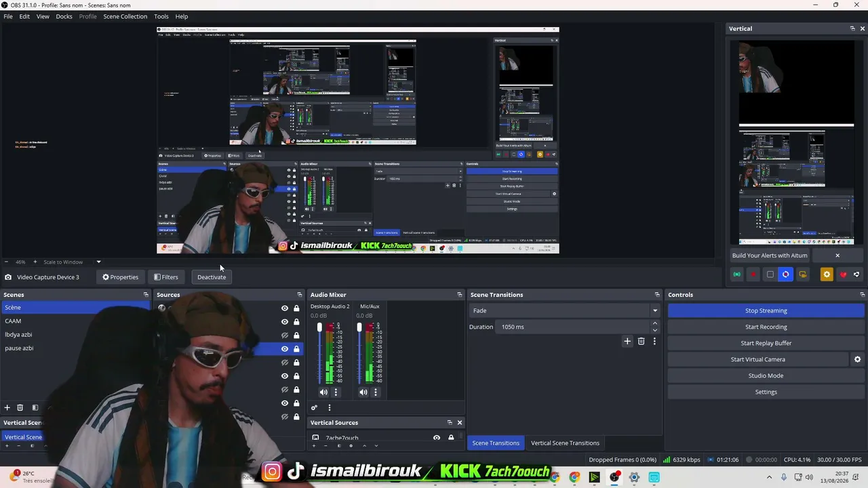Undock the Scene Transitions dock
868x488 pixels.
pyautogui.click(x=656, y=295)
